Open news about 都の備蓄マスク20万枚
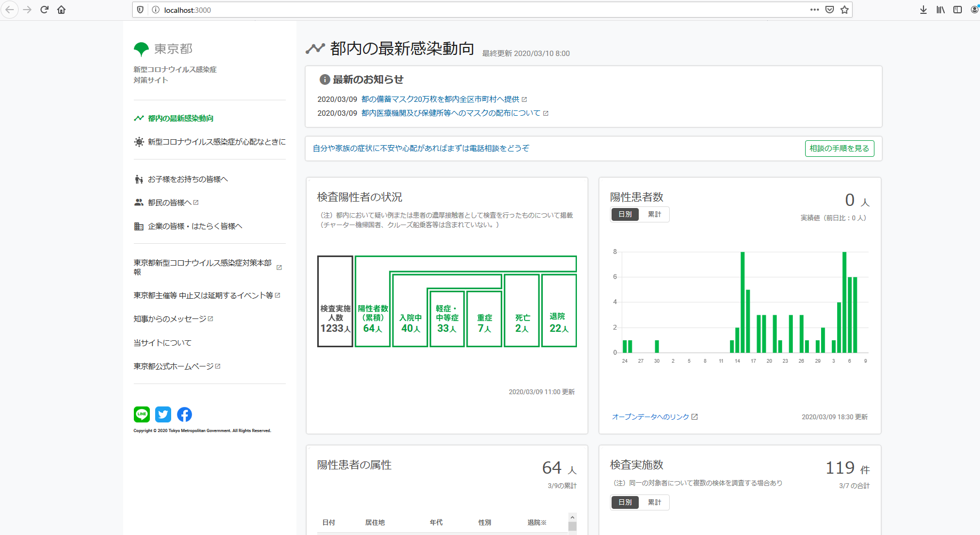 (x=440, y=99)
